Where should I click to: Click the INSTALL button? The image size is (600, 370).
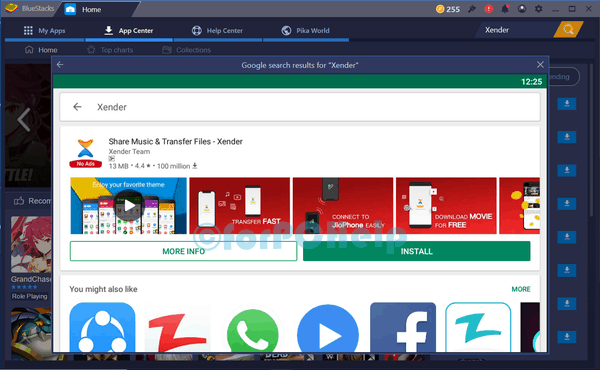417,251
